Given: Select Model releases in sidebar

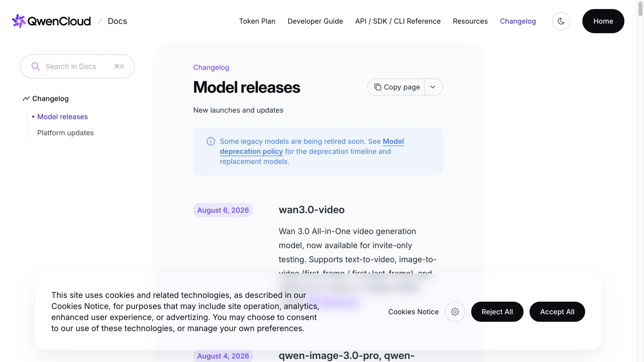Looking at the screenshot, I should click(x=62, y=117).
